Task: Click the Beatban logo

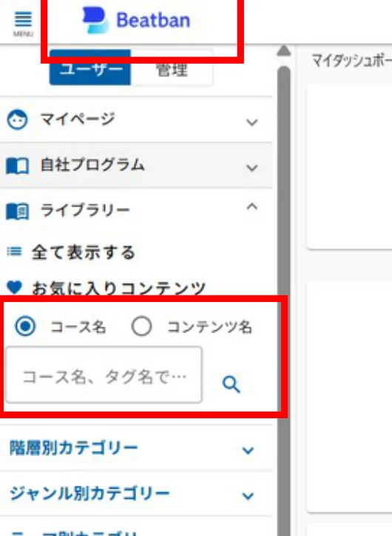Action: [136, 20]
